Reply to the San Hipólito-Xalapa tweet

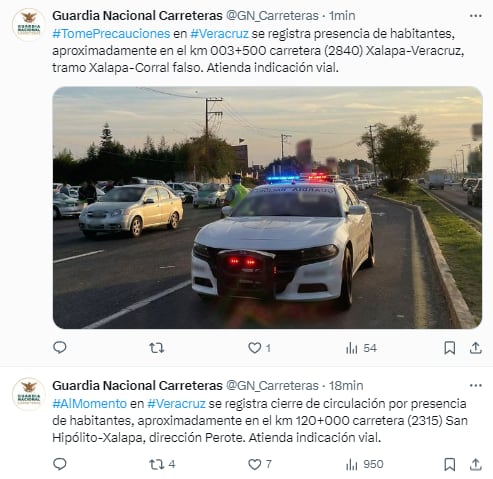click(x=60, y=464)
